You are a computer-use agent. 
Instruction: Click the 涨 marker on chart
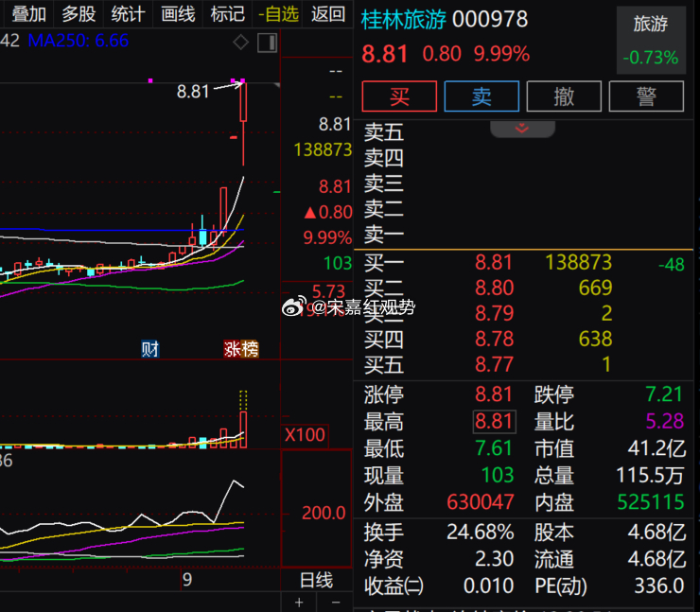coord(233,349)
